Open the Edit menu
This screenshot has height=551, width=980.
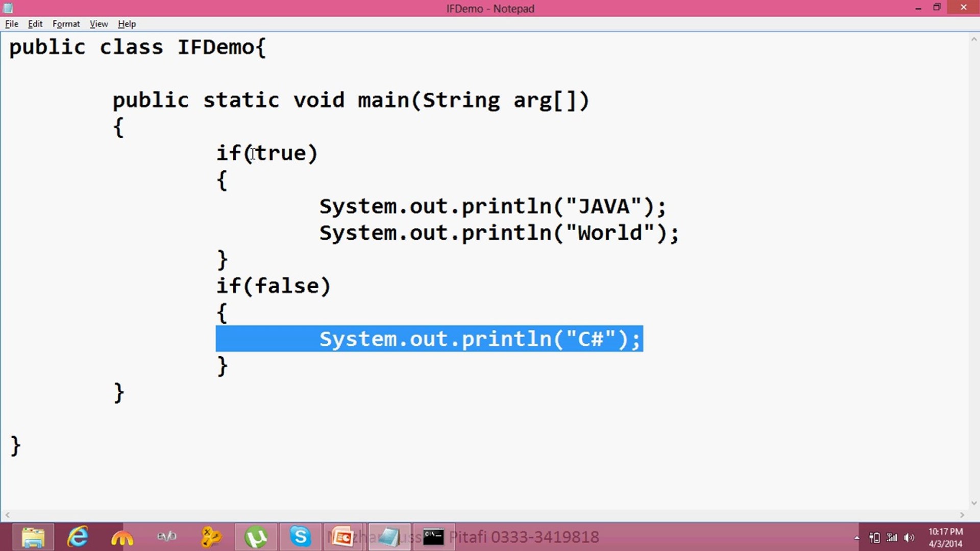pos(35,23)
